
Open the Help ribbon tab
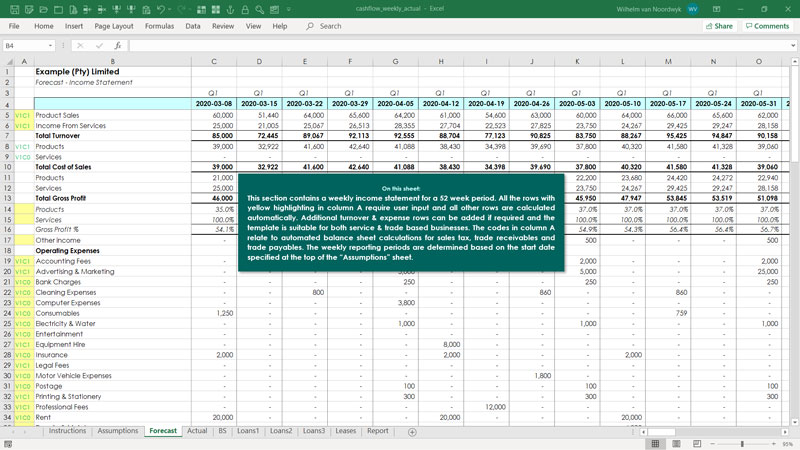[280, 26]
